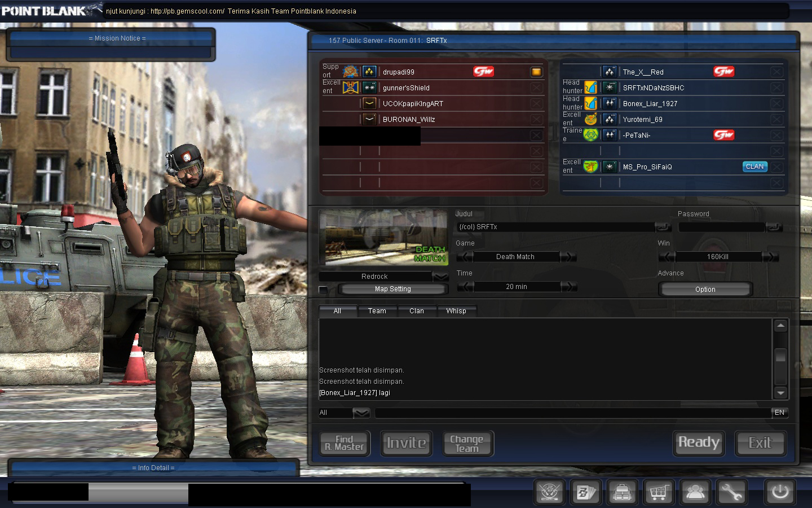
Task: Open the Map Setting button
Action: click(393, 289)
